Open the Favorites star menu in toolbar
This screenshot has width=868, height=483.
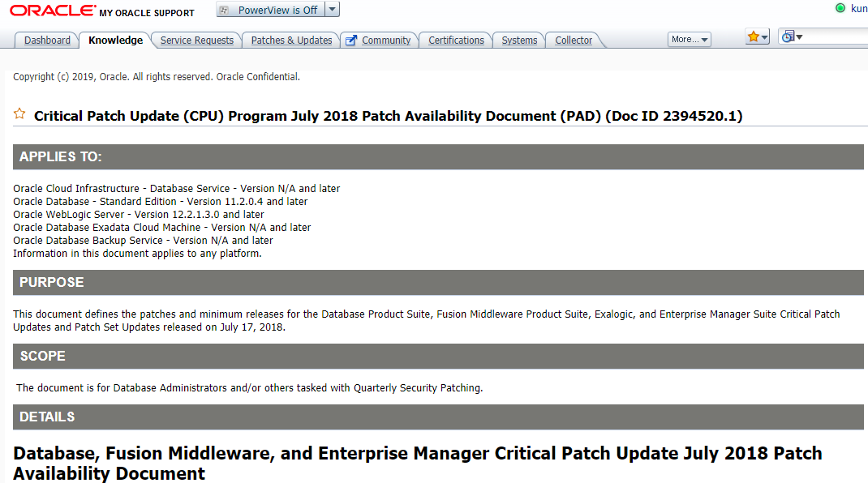pos(758,37)
